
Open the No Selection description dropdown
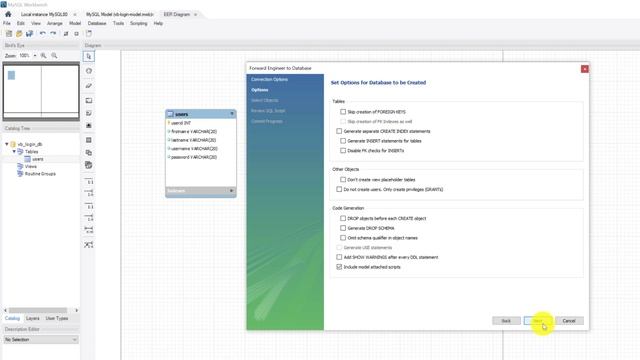(x=40, y=340)
